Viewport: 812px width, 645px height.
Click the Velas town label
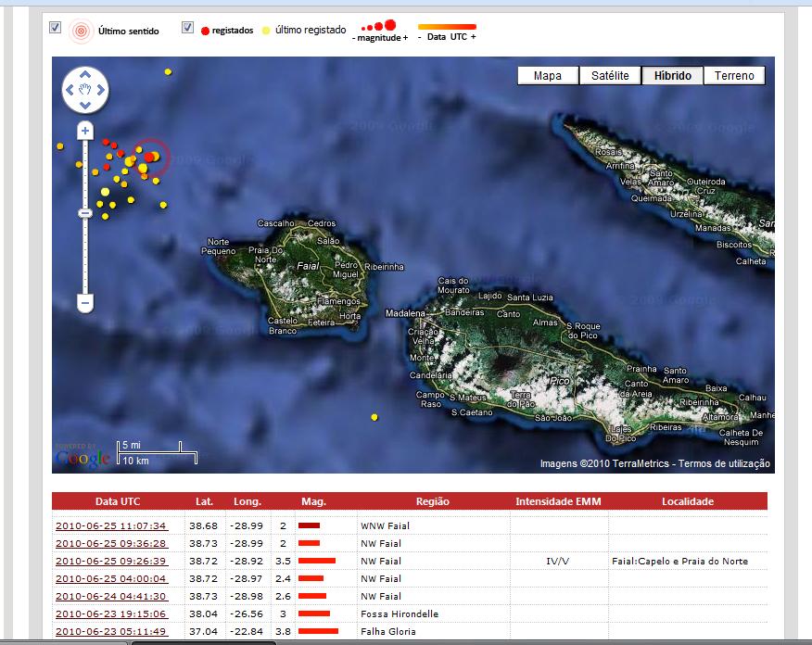630,182
